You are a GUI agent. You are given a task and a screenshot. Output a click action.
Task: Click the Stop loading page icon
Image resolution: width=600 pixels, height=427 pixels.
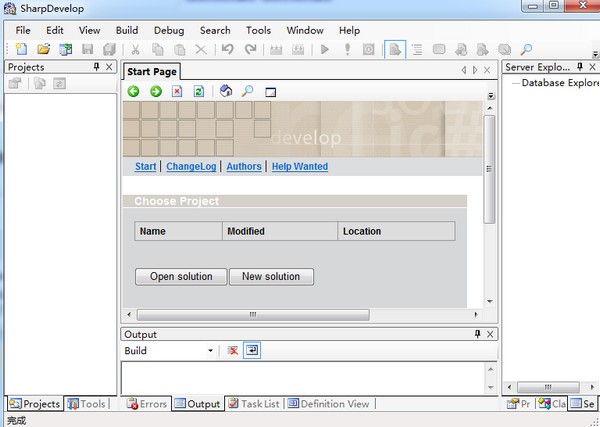[177, 91]
